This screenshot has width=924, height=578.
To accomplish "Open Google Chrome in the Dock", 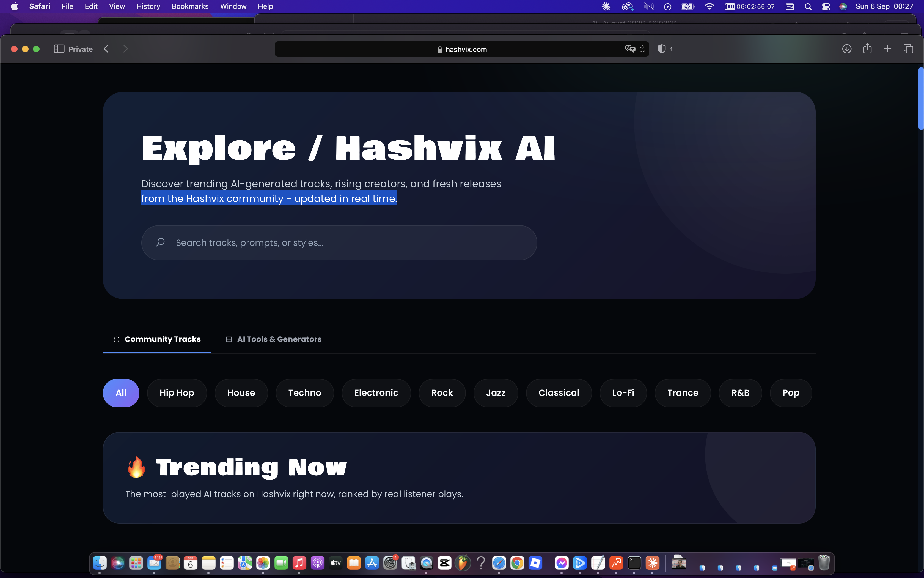I will pos(517,563).
